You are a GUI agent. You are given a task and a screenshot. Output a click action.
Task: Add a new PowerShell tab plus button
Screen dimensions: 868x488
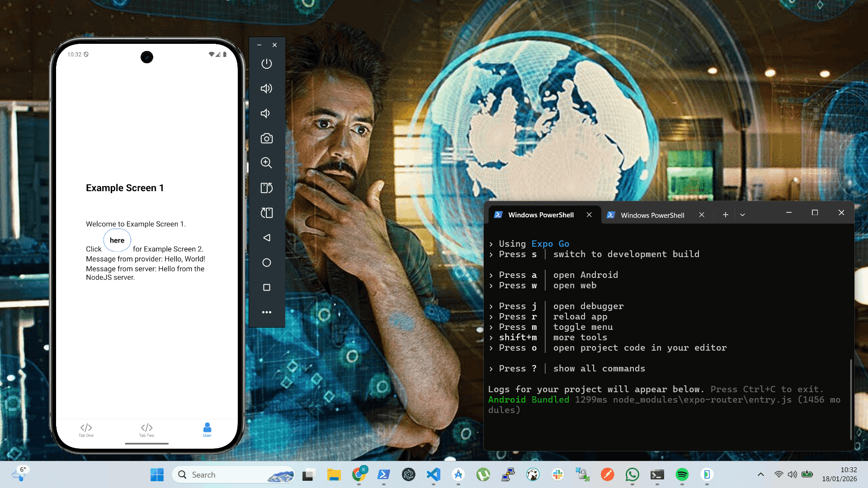pos(725,215)
